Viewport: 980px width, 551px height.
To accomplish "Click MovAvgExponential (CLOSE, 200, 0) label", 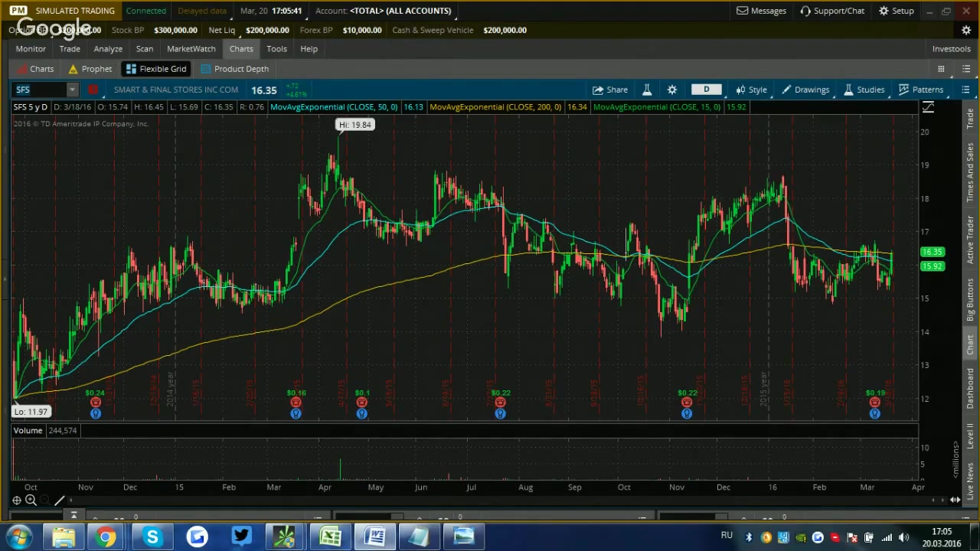I will coord(495,107).
